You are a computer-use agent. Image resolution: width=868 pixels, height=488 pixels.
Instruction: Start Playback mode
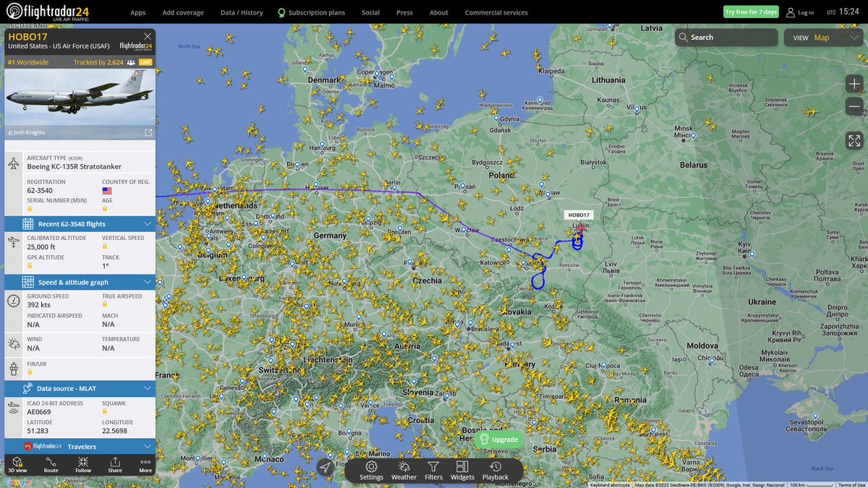pyautogui.click(x=495, y=471)
